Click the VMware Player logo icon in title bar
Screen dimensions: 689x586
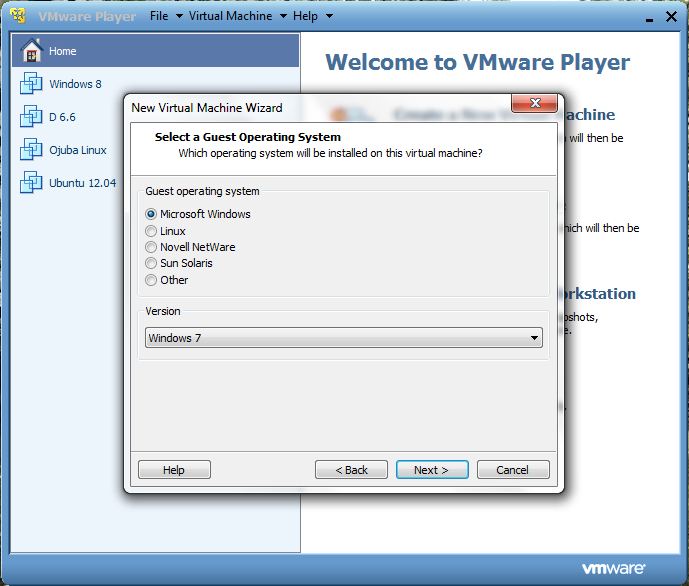[x=18, y=16]
